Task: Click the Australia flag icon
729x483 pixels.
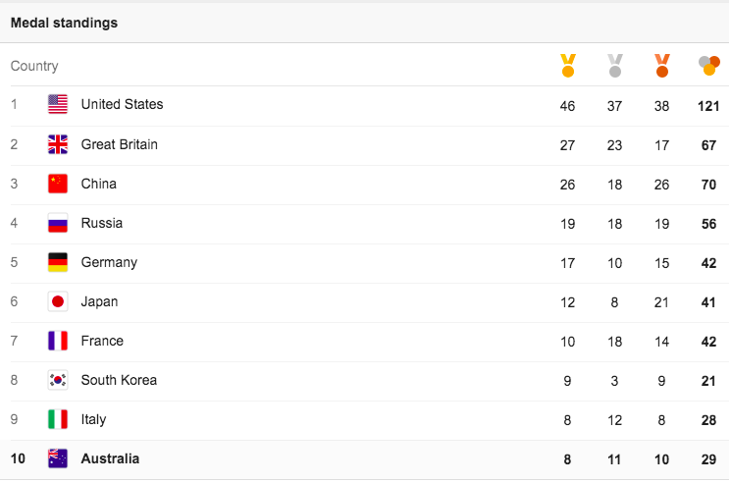Action: pyautogui.click(x=58, y=459)
